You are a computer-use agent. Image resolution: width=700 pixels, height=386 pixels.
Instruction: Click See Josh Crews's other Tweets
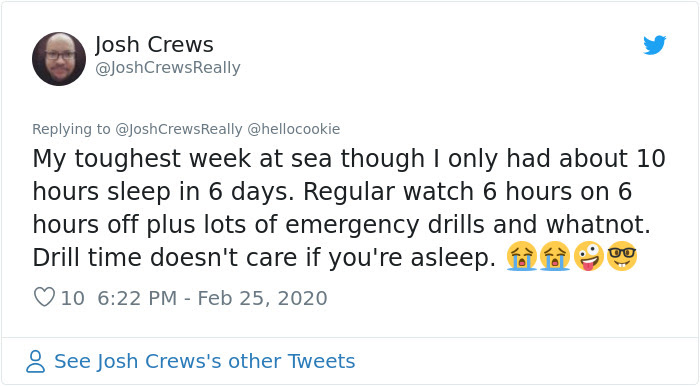[204, 361]
